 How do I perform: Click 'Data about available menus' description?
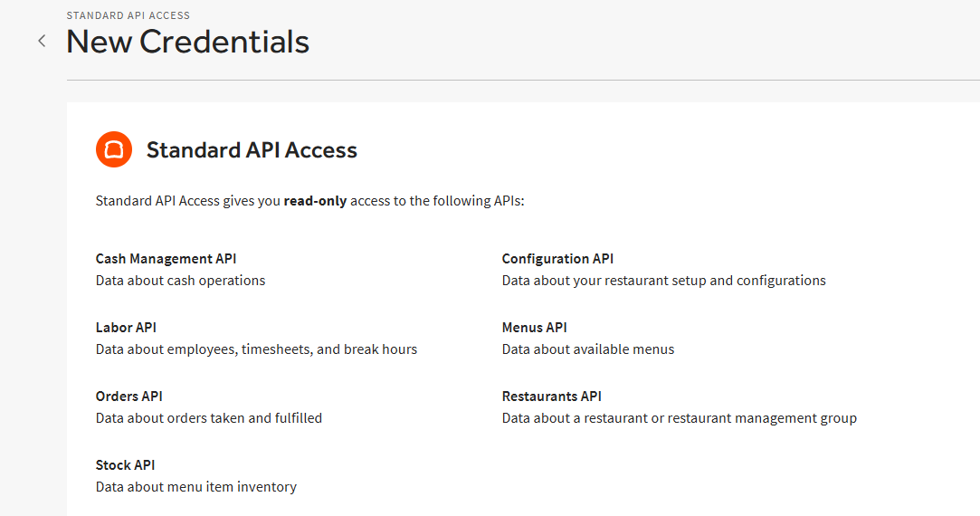pos(588,349)
